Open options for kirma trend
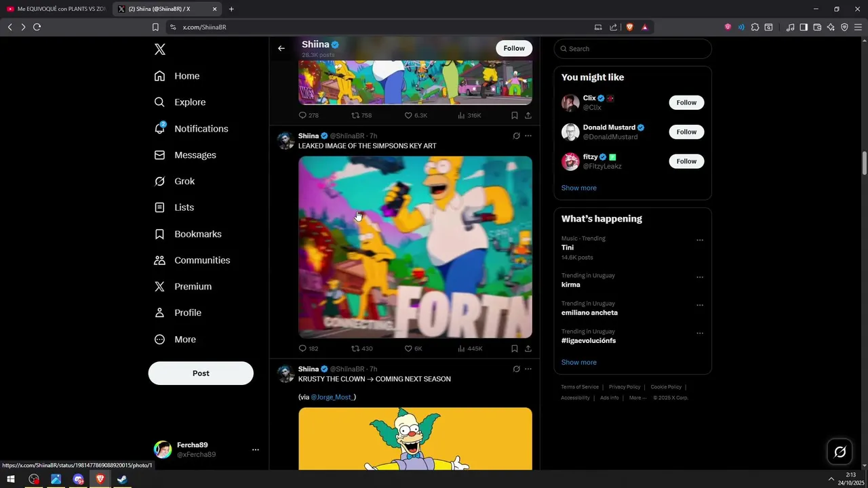Image resolution: width=868 pixels, height=488 pixels. (x=700, y=277)
